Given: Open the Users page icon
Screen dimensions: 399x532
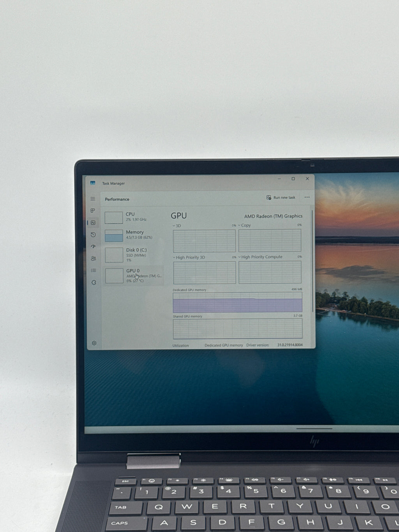Looking at the screenshot, I should 93,258.
